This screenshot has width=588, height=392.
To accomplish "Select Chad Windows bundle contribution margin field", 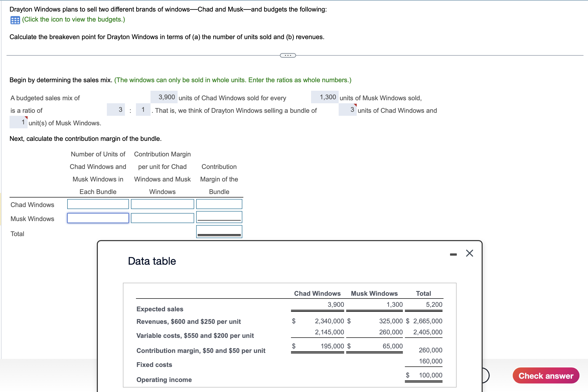I will coord(219,204).
